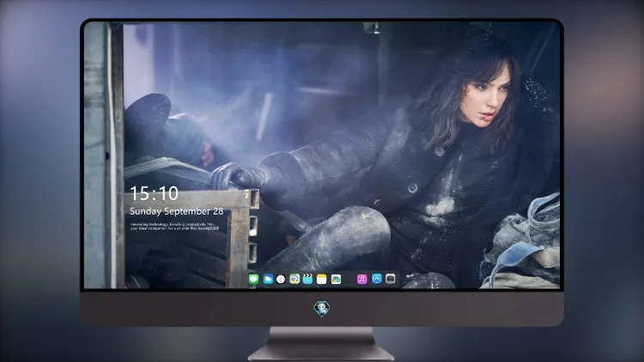Screen dimensions: 644x362
Task: Open the blue App Store icon
Action: pyautogui.click(x=377, y=279)
